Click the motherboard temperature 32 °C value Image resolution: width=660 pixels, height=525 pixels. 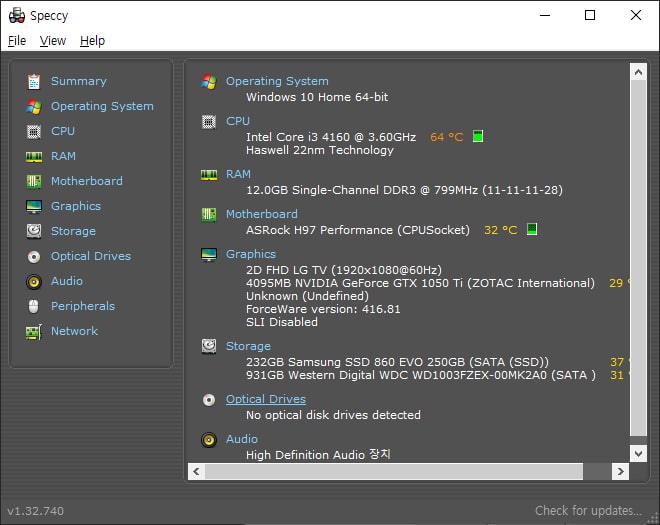point(500,230)
